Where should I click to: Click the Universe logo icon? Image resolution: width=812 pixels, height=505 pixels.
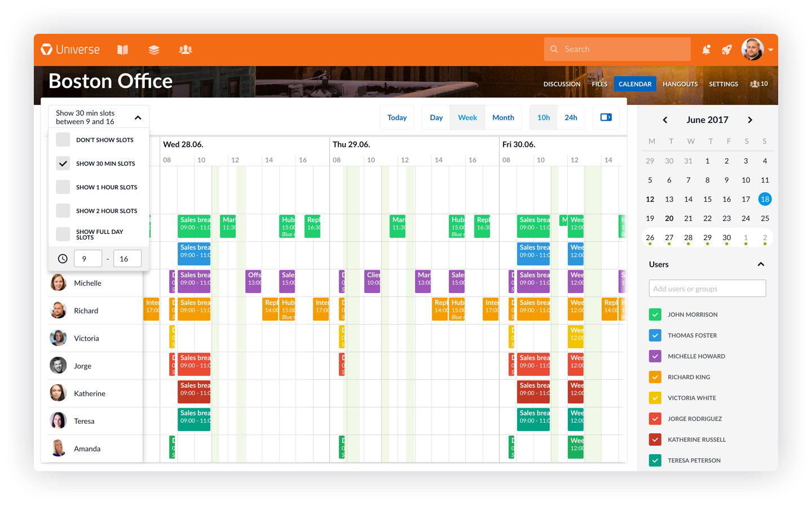coord(47,50)
